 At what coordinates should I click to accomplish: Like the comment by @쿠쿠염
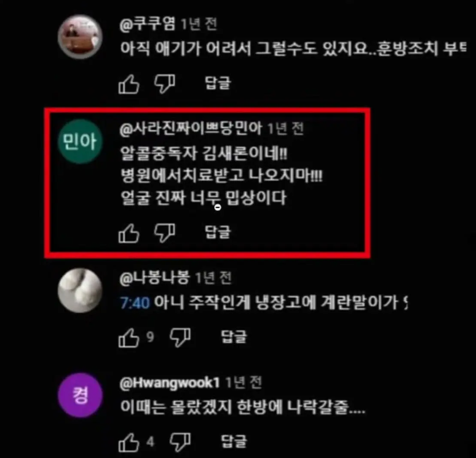pyautogui.click(x=129, y=84)
